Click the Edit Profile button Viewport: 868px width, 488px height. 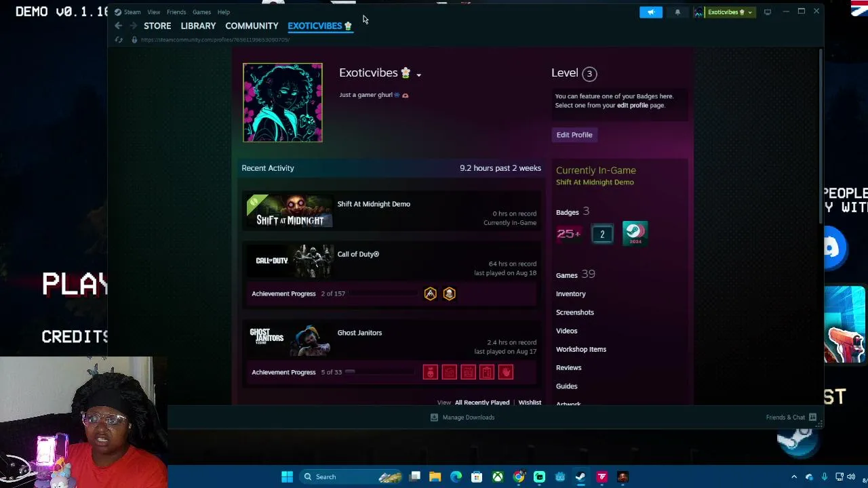574,135
